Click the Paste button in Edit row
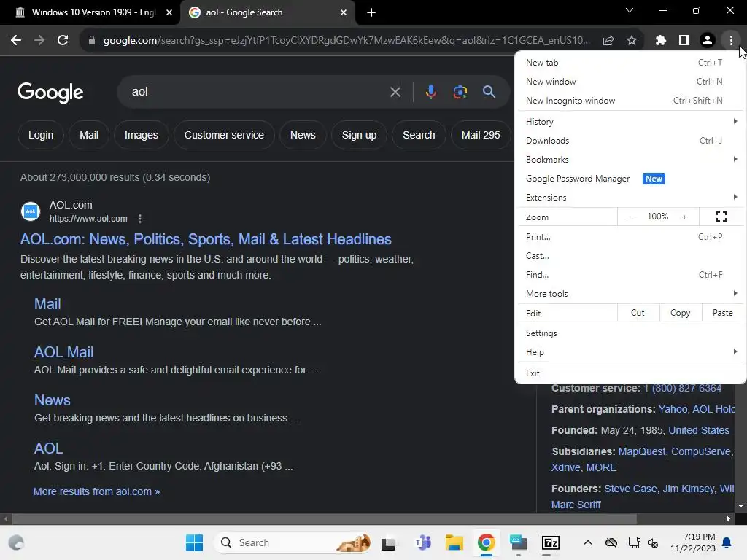 tap(723, 313)
